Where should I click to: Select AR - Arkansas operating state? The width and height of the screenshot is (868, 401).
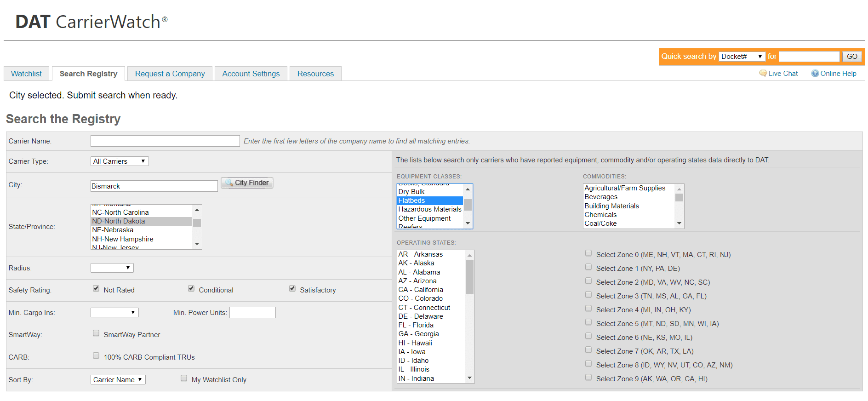coord(431,254)
